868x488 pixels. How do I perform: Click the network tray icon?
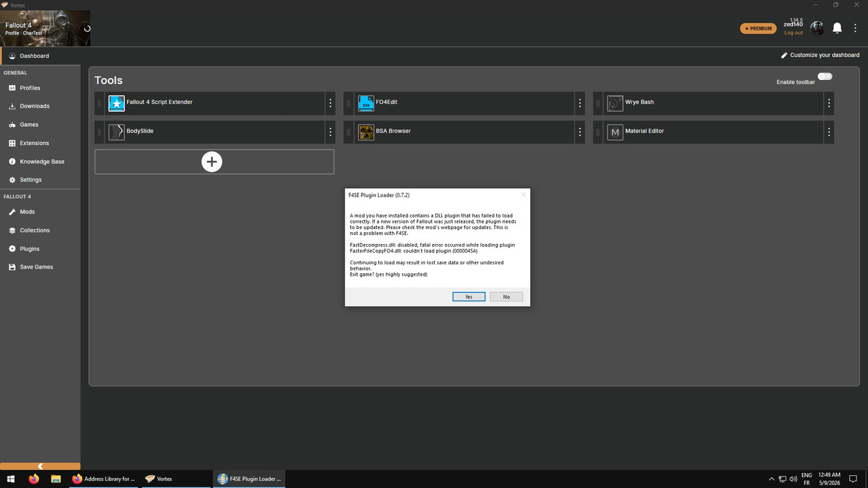(783, 479)
